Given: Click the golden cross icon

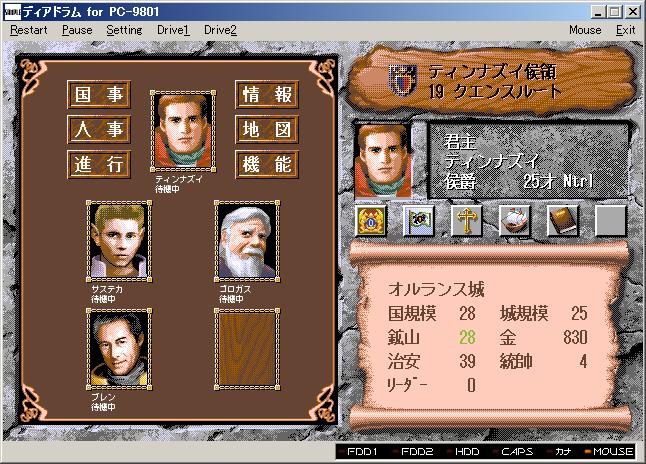Looking at the screenshot, I should pos(467,221).
